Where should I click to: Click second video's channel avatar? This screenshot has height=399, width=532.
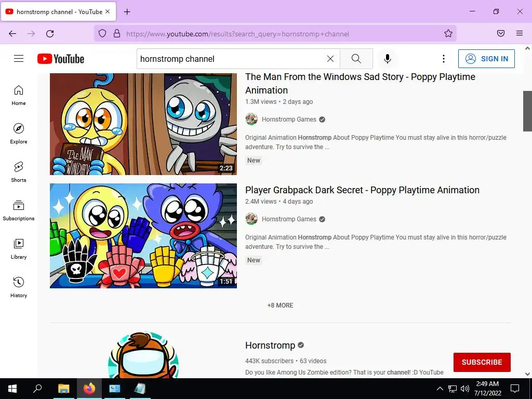pyautogui.click(x=251, y=219)
